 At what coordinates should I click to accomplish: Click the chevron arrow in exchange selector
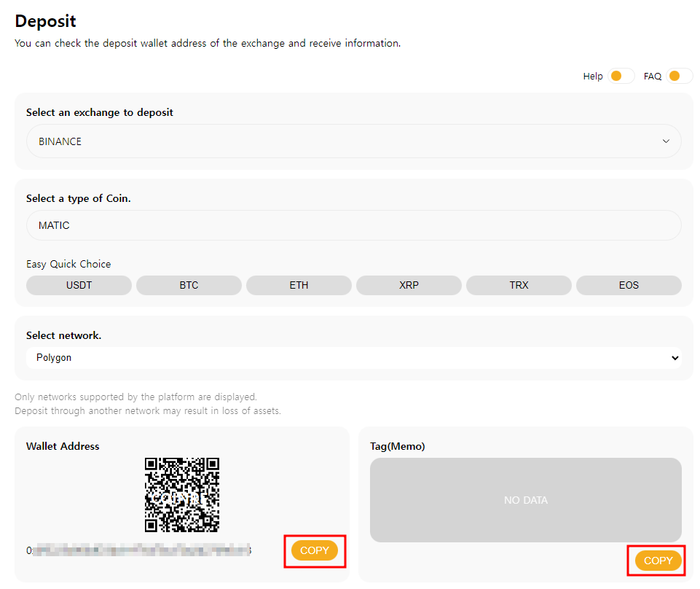click(666, 141)
